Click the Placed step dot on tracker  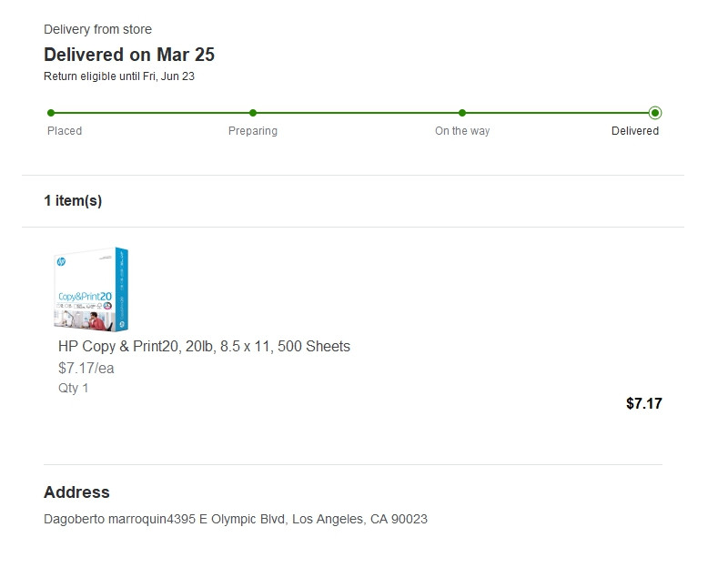click(51, 113)
